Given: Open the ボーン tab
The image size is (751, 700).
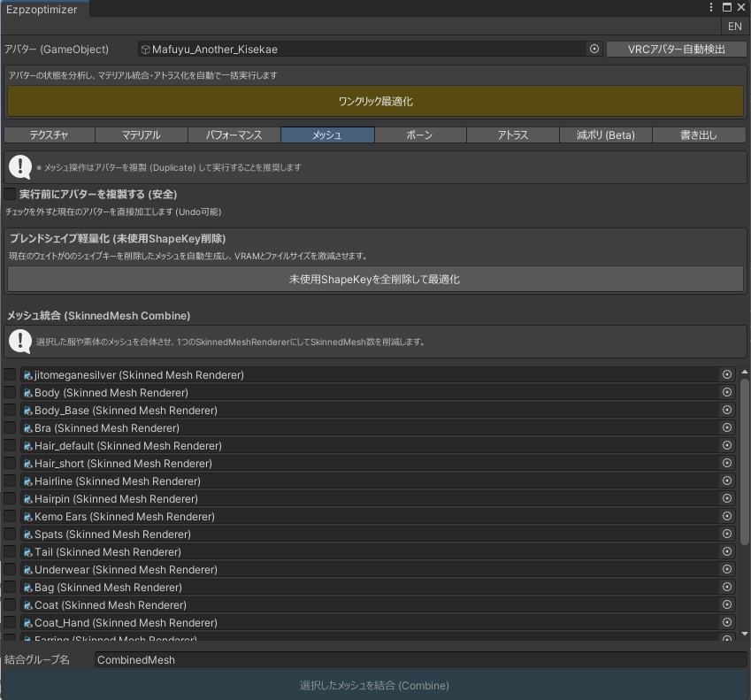Looking at the screenshot, I should click(419, 135).
